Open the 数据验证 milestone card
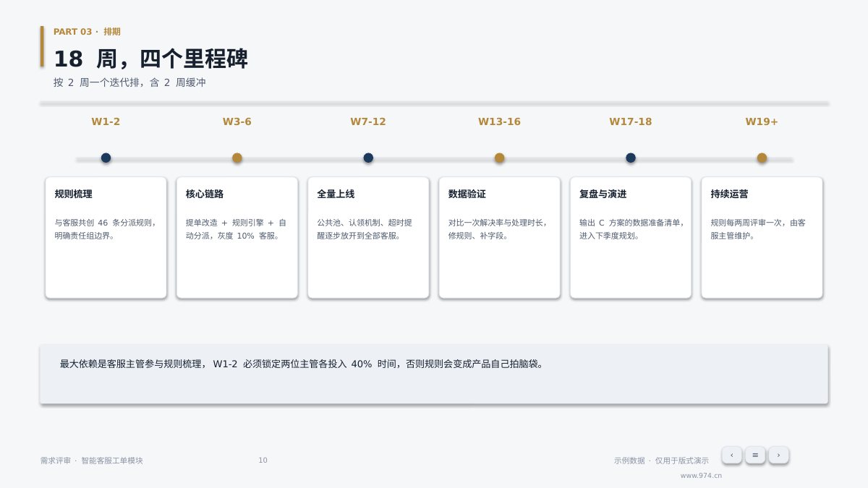Viewport: 868px width, 488px height. click(499, 237)
